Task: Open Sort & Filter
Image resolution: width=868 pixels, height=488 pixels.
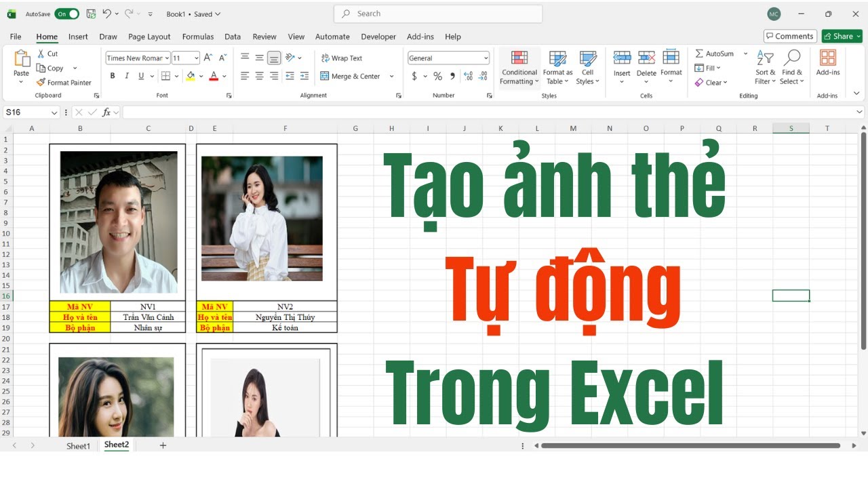Action: tap(766, 68)
